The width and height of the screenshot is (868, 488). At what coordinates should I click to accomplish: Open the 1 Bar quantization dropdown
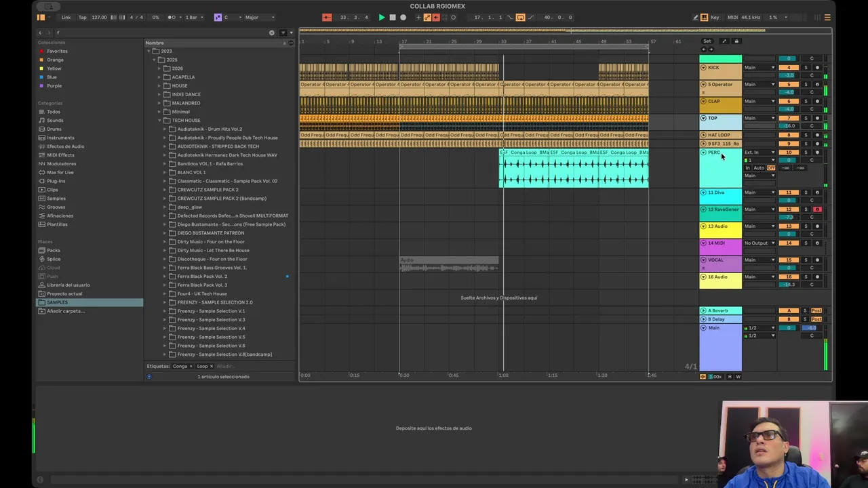[x=193, y=18]
